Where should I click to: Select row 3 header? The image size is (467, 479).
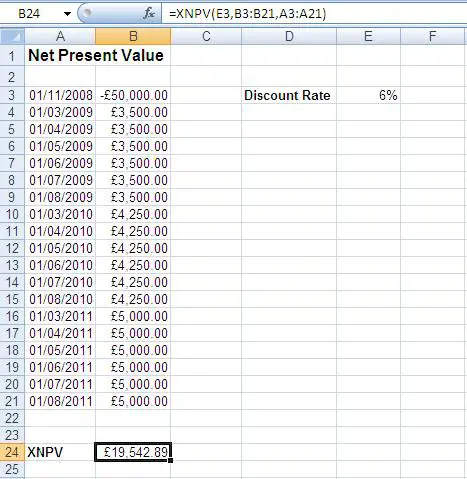click(x=12, y=95)
